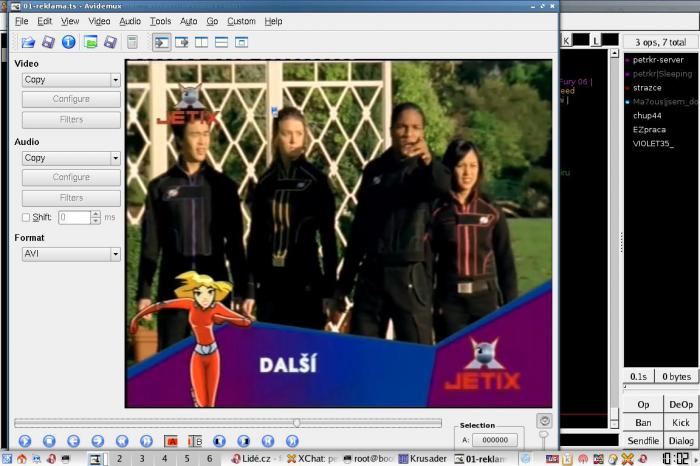Choose the side-by-side preview layout icon

coord(201,42)
